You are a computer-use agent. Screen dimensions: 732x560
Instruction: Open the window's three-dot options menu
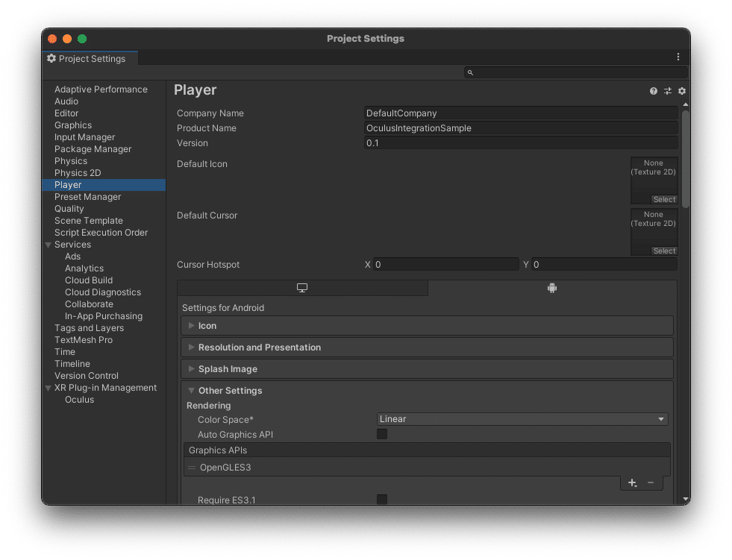[678, 57]
